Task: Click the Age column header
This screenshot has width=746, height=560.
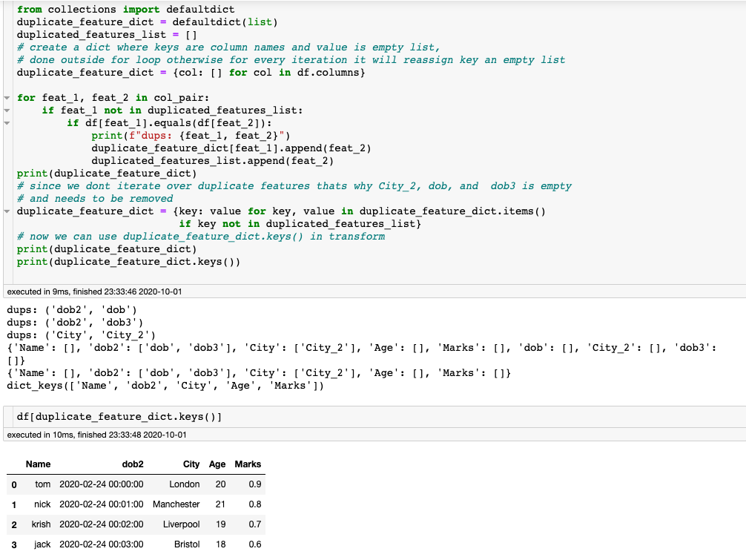Action: pyautogui.click(x=217, y=464)
